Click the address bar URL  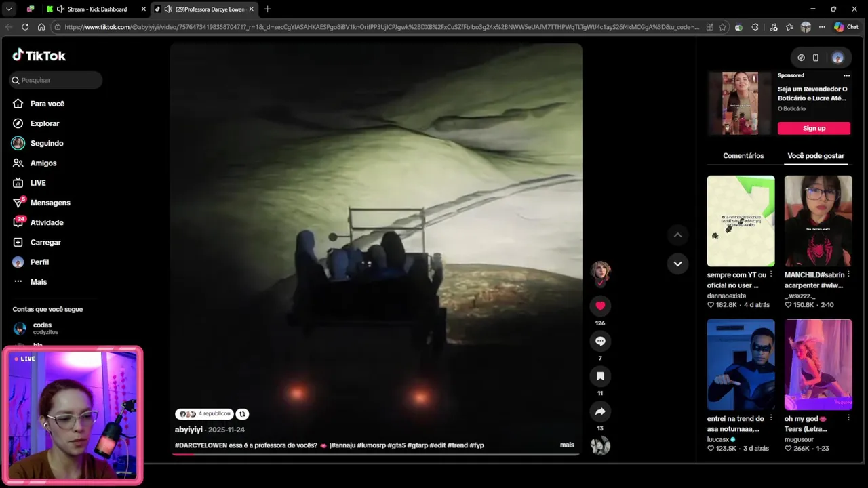click(x=382, y=27)
